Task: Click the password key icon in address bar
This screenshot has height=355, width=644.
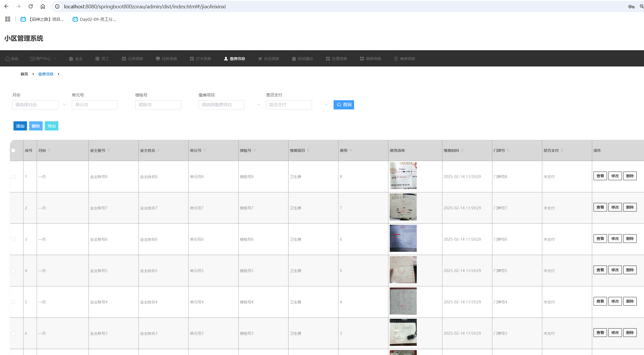Action: [631, 6]
